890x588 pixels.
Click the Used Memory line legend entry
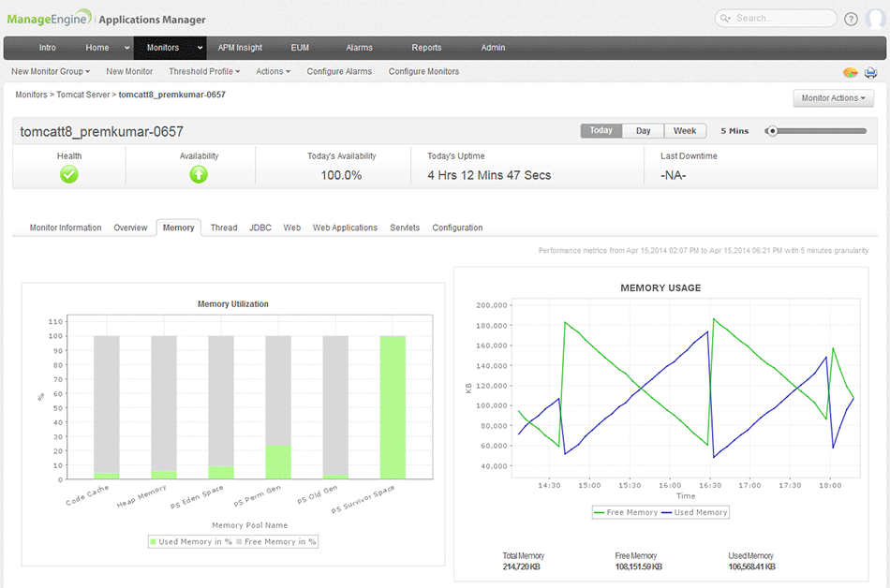click(694, 512)
